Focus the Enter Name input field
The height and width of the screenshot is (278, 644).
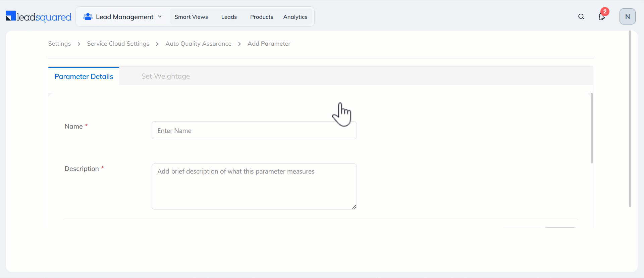coord(254,130)
